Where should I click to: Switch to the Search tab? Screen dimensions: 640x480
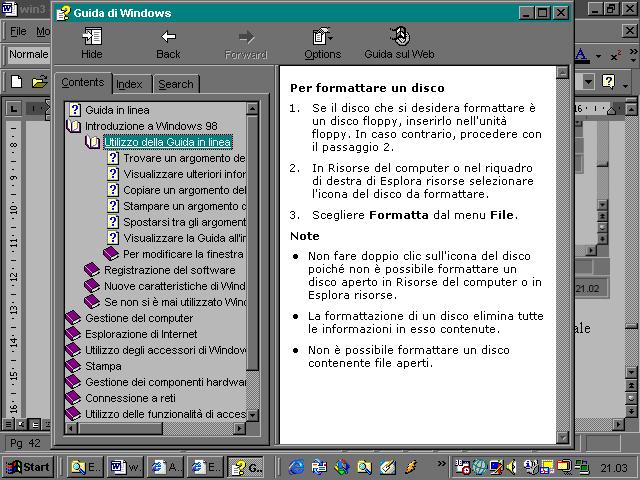tap(176, 84)
